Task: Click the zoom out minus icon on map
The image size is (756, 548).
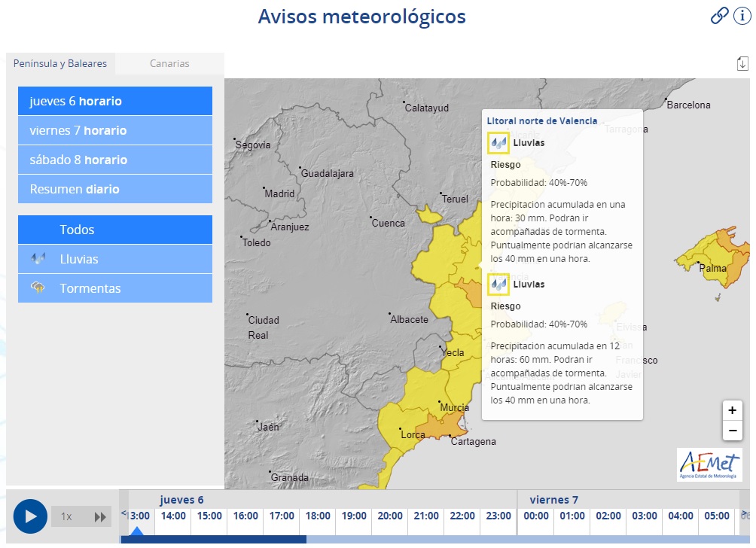Action: pyautogui.click(x=732, y=430)
